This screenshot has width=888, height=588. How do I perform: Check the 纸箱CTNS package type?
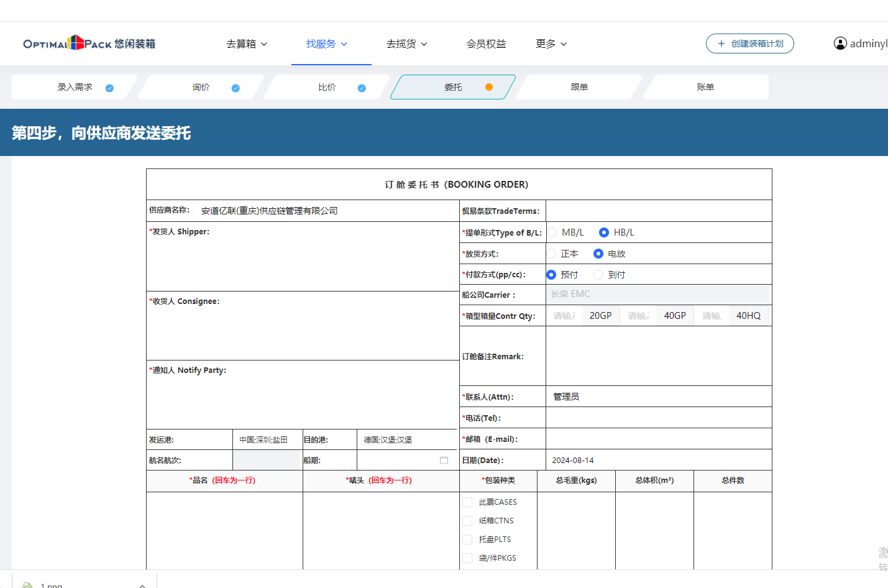[467, 521]
